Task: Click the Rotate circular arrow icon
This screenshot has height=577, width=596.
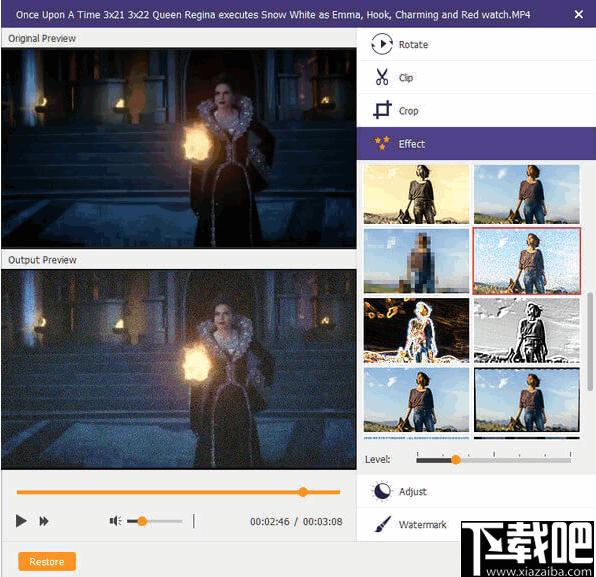Action: (x=382, y=44)
